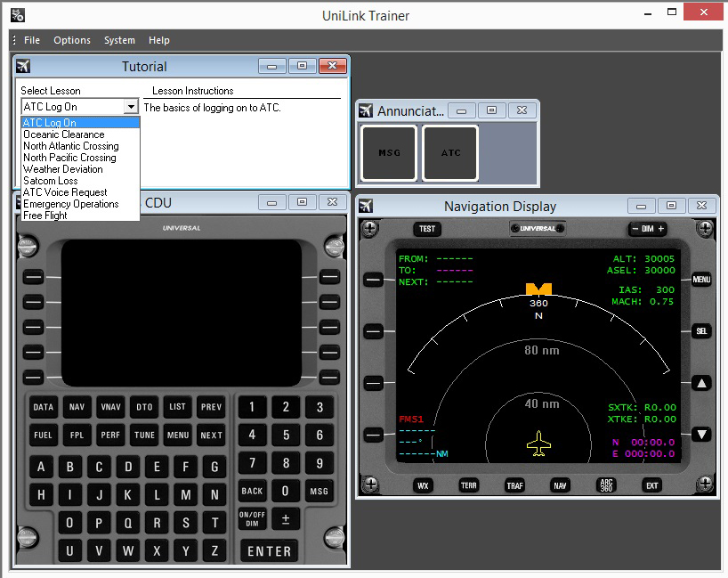Open the Select Lesson dropdown
Viewport: 728px width, 578px height.
click(x=131, y=106)
